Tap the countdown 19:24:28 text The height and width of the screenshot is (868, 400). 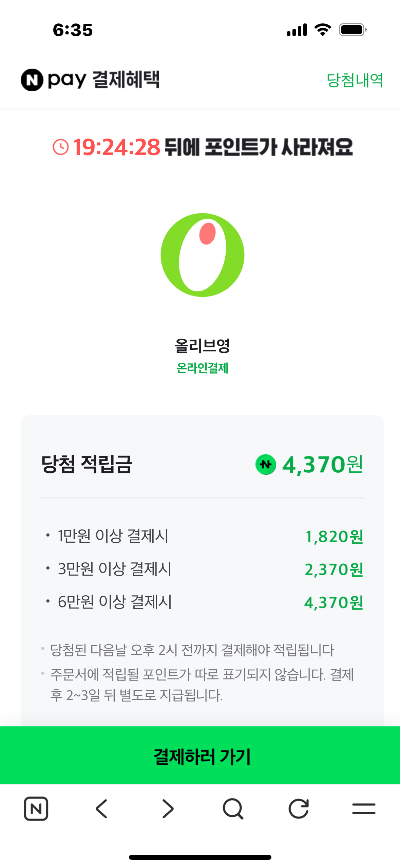point(117,147)
